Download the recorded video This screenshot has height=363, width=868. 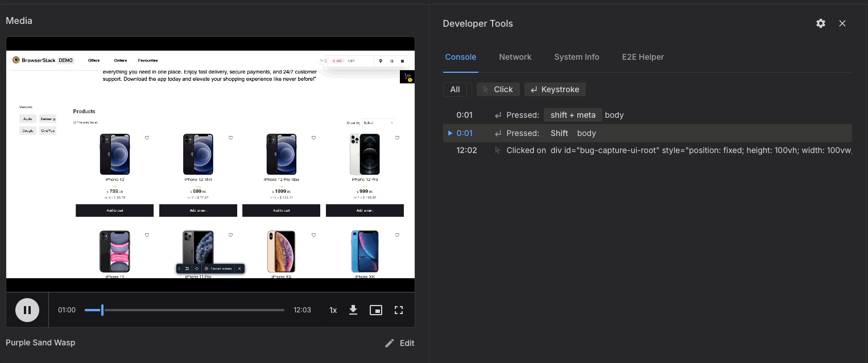tap(353, 310)
